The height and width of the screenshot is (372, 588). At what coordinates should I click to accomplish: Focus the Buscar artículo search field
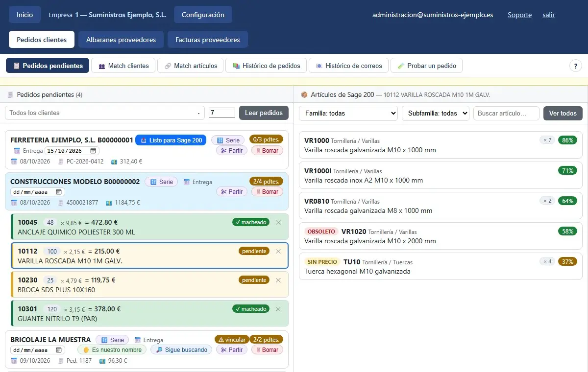506,113
